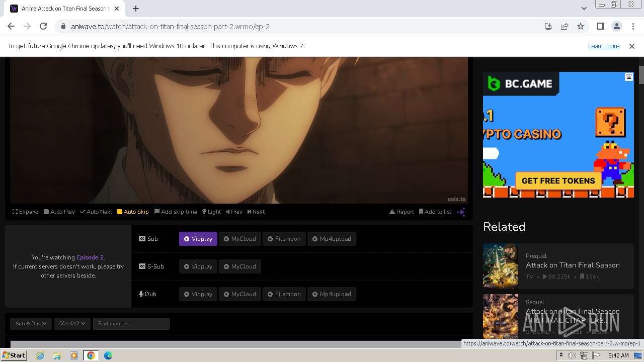Report this video
This screenshot has width=644, height=362.
point(402,212)
